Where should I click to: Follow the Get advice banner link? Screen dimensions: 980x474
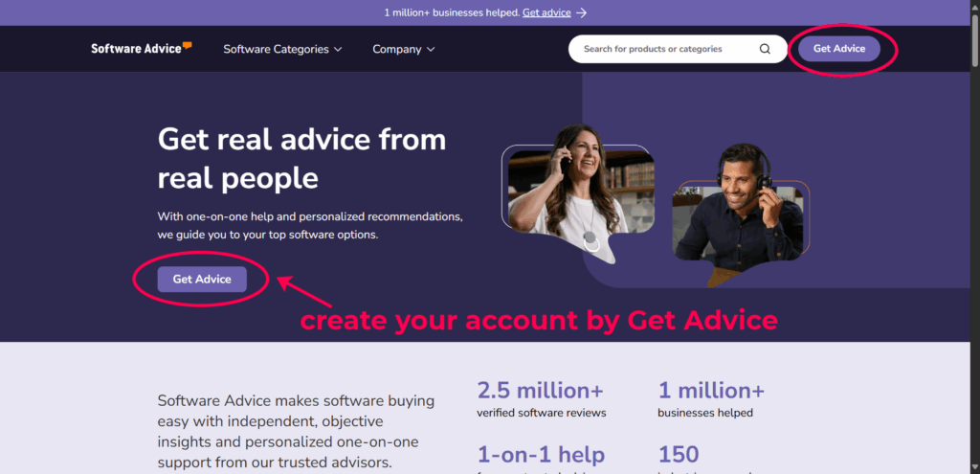click(546, 12)
